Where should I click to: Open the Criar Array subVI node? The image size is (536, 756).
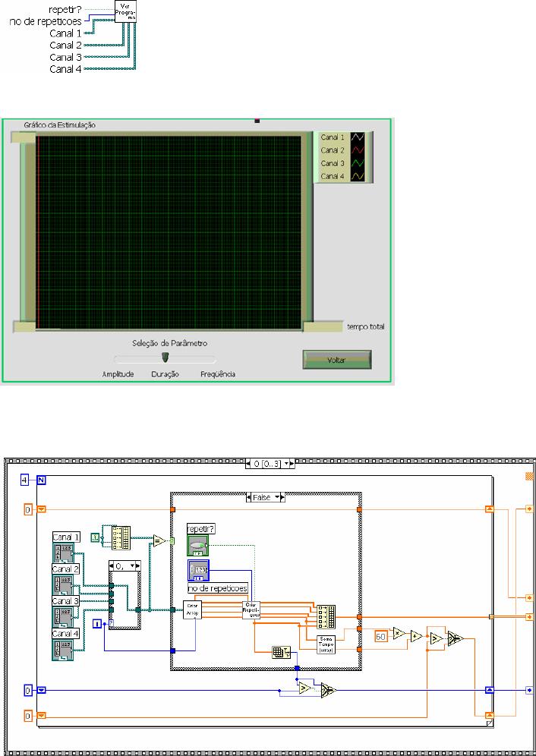click(x=192, y=610)
